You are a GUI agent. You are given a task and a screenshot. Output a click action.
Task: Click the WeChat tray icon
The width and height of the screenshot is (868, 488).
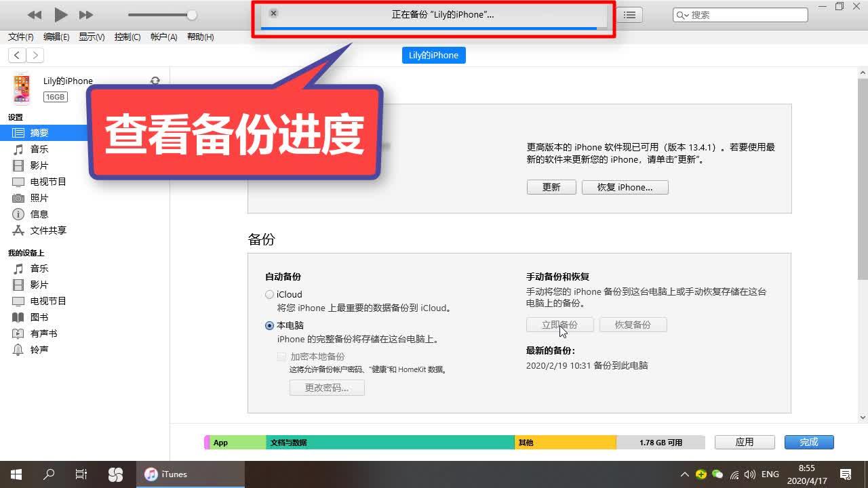coord(717,474)
